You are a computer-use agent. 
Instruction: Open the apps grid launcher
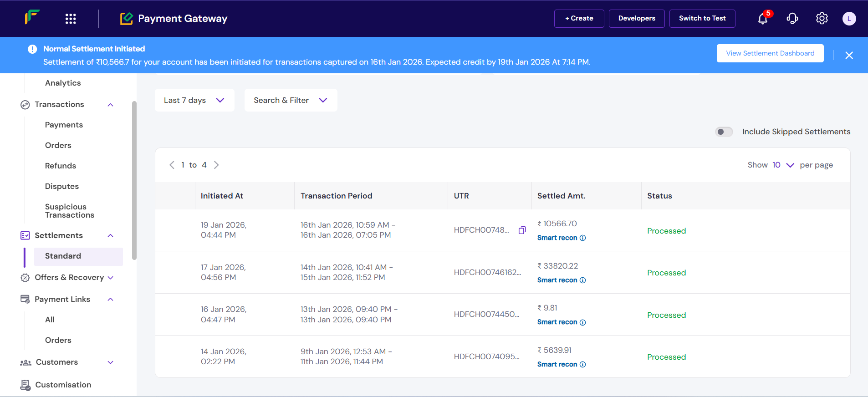click(71, 19)
